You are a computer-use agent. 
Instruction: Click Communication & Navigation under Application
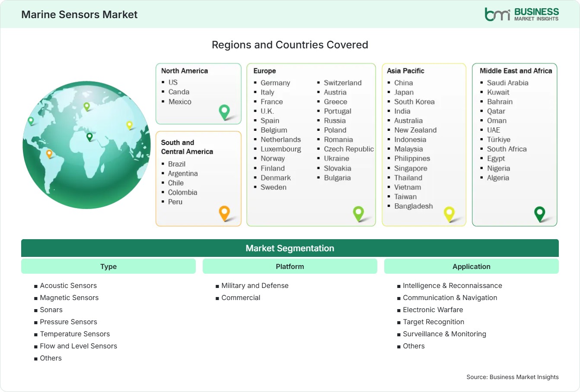pos(450,298)
